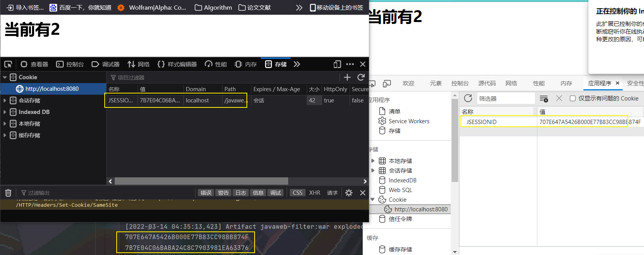
Task: Toggle the 调试 debug filter
Action: point(275,193)
